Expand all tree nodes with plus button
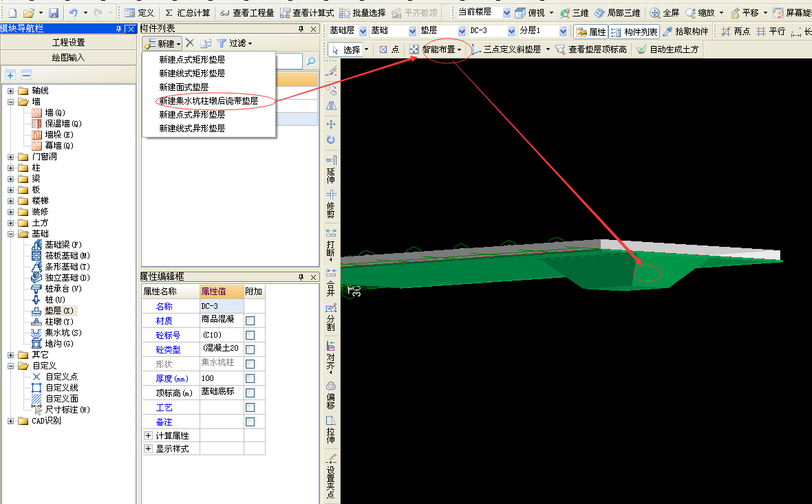Viewport: 812px width, 504px height. click(10, 75)
